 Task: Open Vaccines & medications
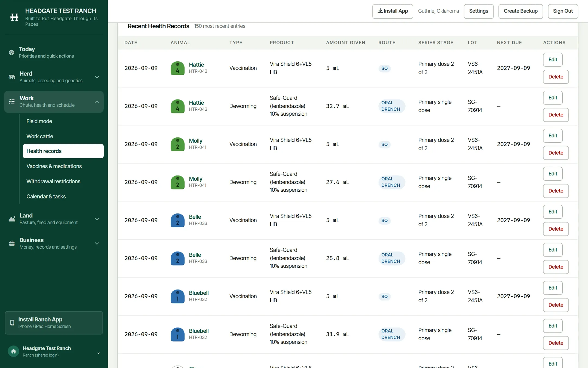(x=63, y=166)
